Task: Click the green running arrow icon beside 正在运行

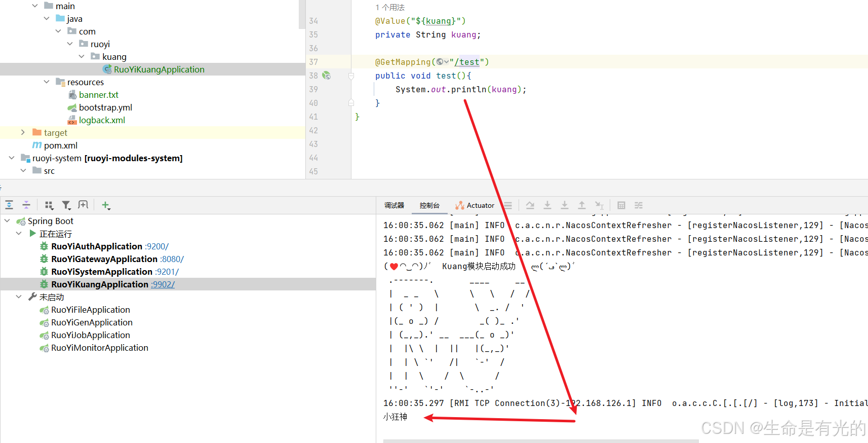Action: point(33,234)
